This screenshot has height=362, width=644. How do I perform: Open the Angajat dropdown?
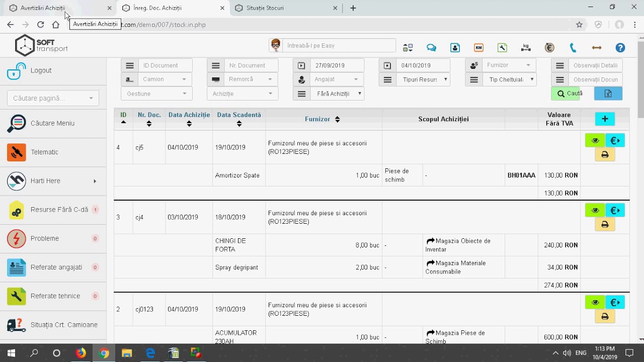(337, 79)
